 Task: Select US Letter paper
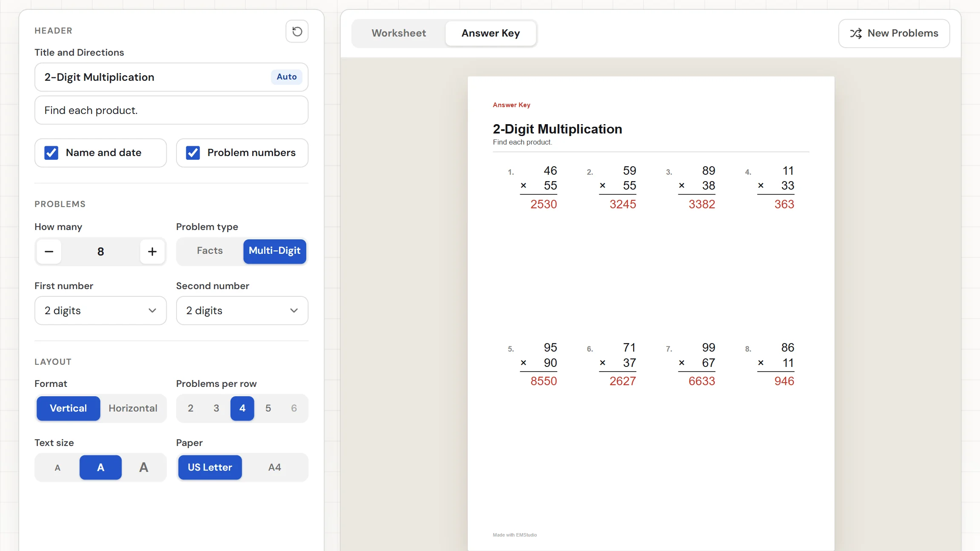pos(210,468)
